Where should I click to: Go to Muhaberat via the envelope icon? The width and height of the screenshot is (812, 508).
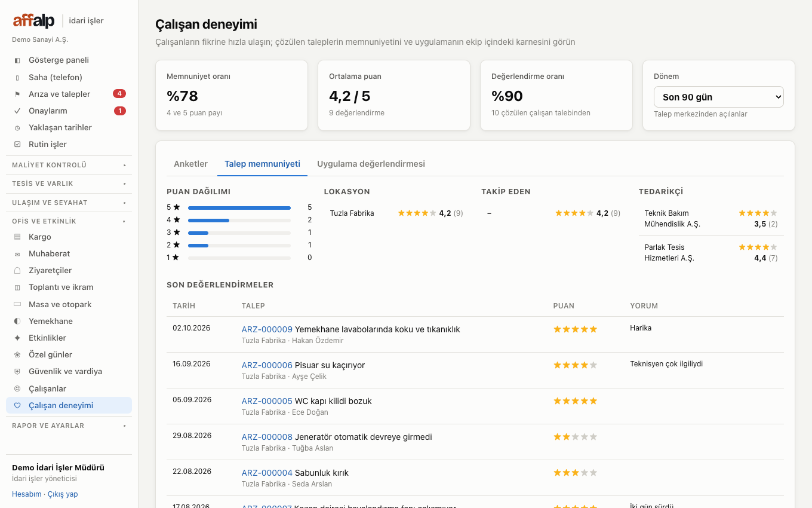pos(17,254)
